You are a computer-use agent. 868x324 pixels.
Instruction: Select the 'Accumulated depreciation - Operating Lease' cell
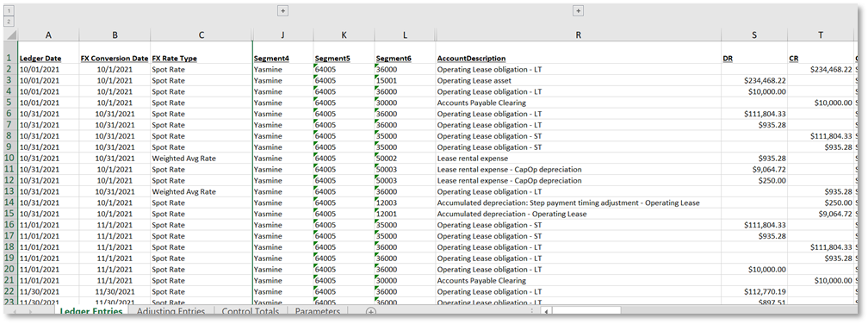[x=579, y=214]
